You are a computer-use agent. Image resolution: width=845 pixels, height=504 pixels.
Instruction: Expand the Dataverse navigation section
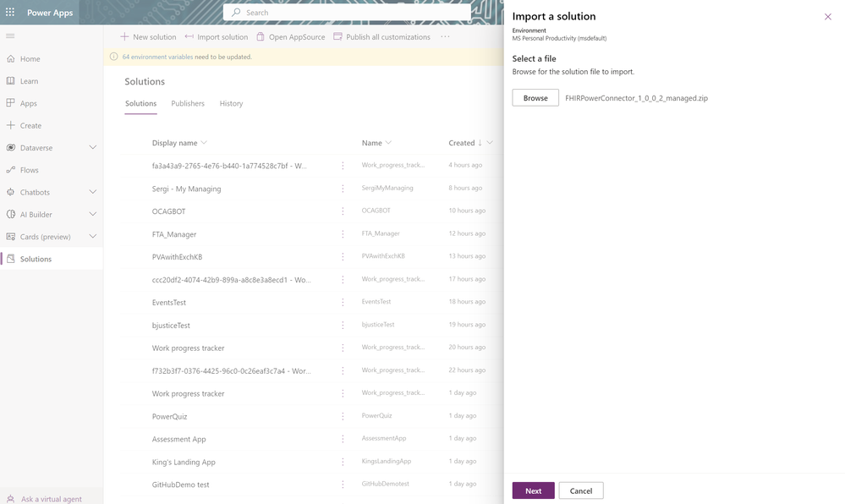93,147
